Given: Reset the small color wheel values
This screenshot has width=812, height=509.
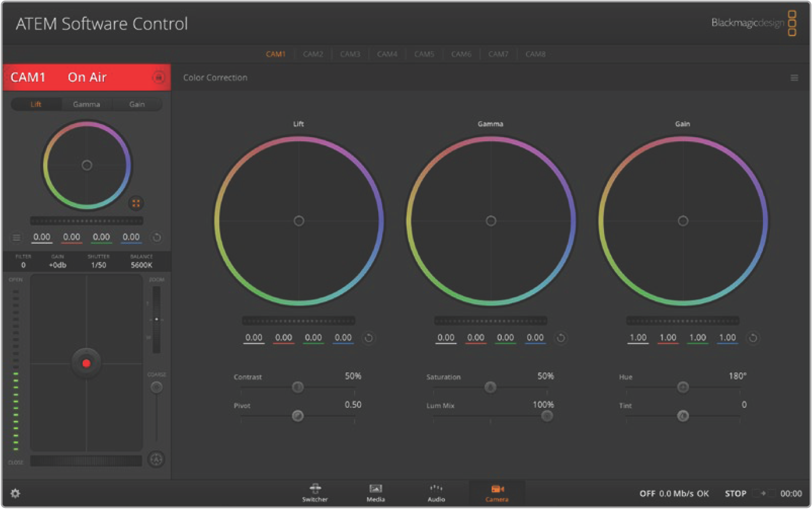Looking at the screenshot, I should click(x=157, y=237).
